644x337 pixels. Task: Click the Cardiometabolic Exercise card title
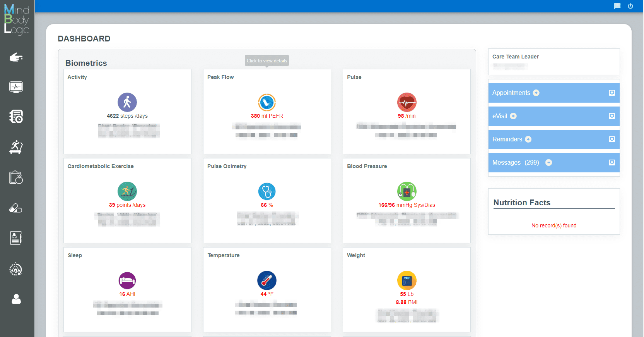(x=101, y=166)
